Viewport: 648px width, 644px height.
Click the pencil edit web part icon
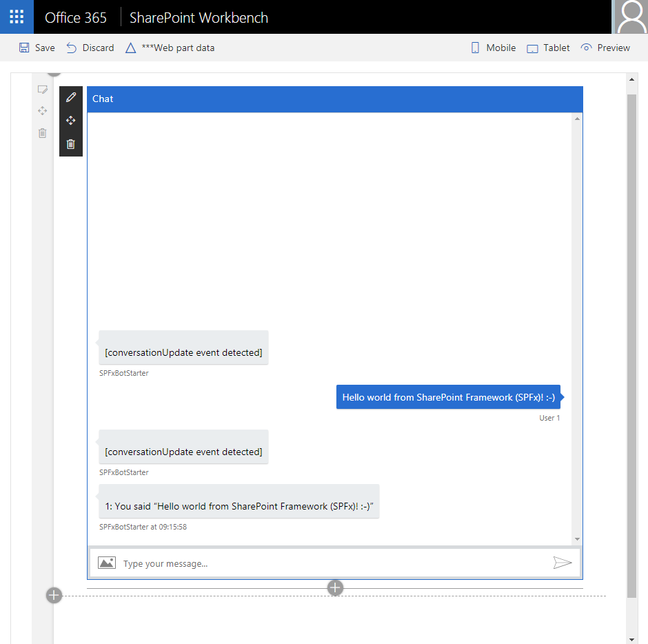(x=70, y=98)
